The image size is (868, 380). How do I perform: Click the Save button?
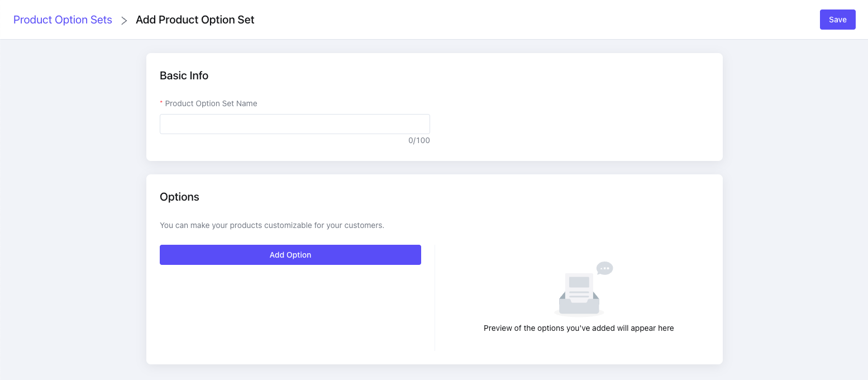pos(837,20)
